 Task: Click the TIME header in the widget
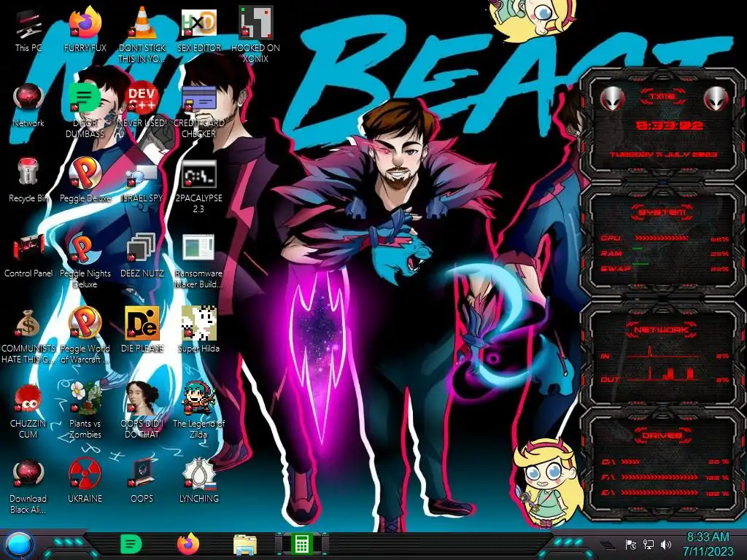tap(662, 97)
